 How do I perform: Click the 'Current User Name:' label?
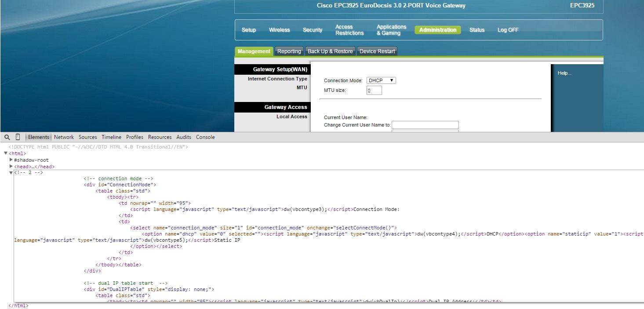click(x=346, y=117)
